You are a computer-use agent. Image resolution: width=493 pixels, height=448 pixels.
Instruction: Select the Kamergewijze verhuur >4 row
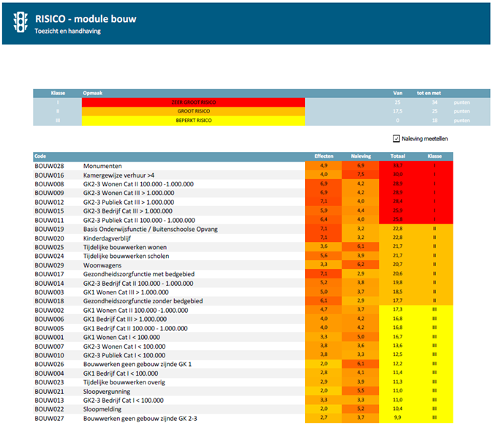pos(118,175)
